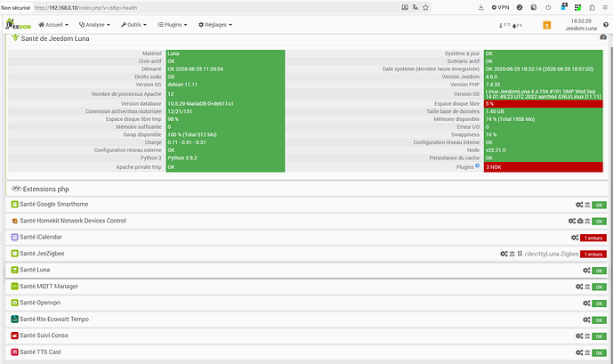This screenshot has height=364, width=614.
Task: Open Rte Ecowatt Tempo configuration gears
Action: [586, 320]
